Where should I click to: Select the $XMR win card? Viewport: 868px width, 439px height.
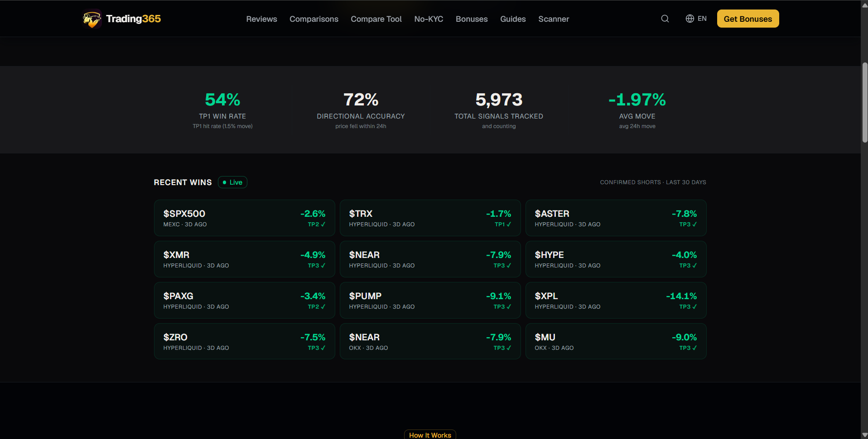point(244,259)
